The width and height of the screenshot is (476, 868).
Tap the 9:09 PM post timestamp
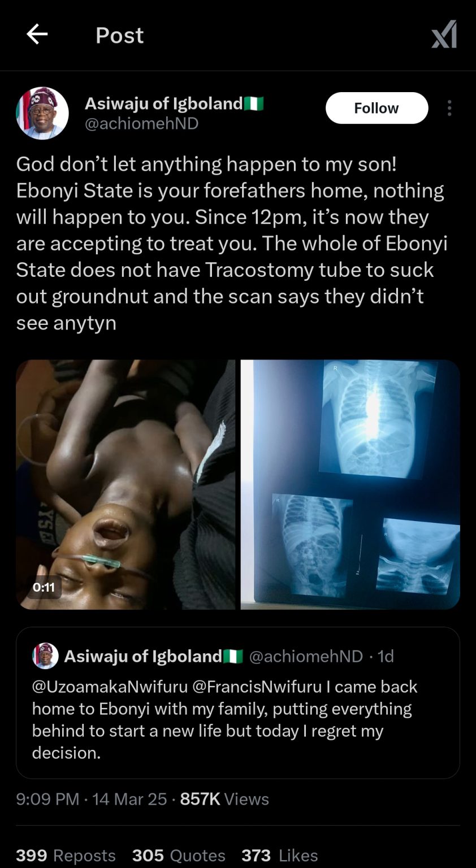pos(47,799)
